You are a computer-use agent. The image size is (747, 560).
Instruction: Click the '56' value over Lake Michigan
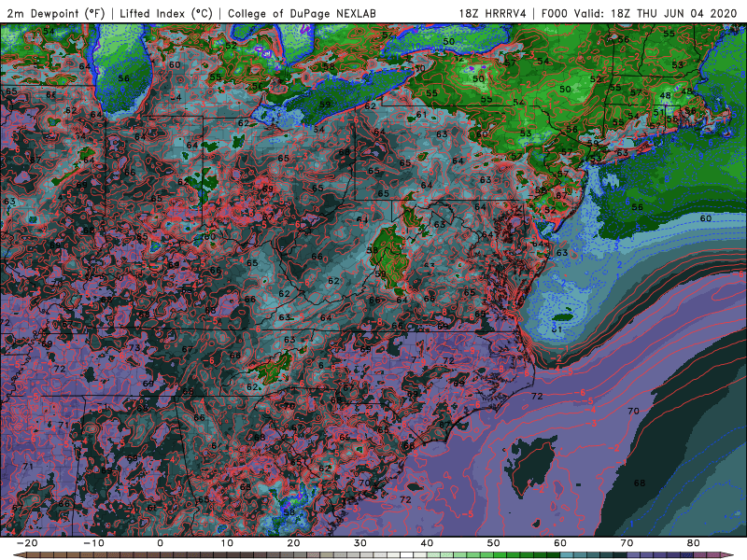[123, 78]
